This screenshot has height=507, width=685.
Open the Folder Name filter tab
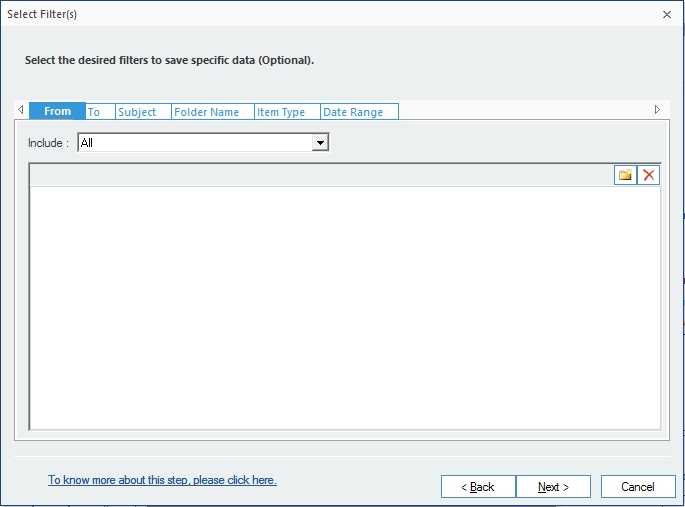click(213, 112)
